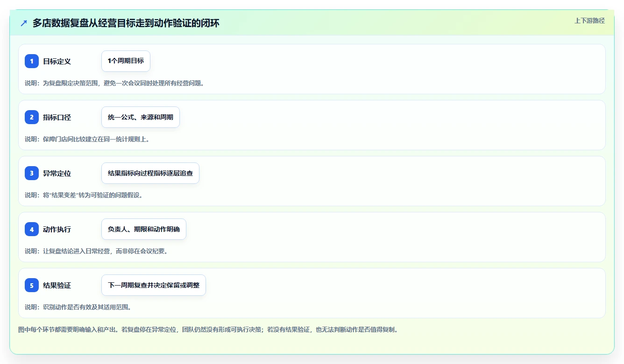Click the note 保障门店间比较建立在同一统计规则上

click(x=87, y=139)
